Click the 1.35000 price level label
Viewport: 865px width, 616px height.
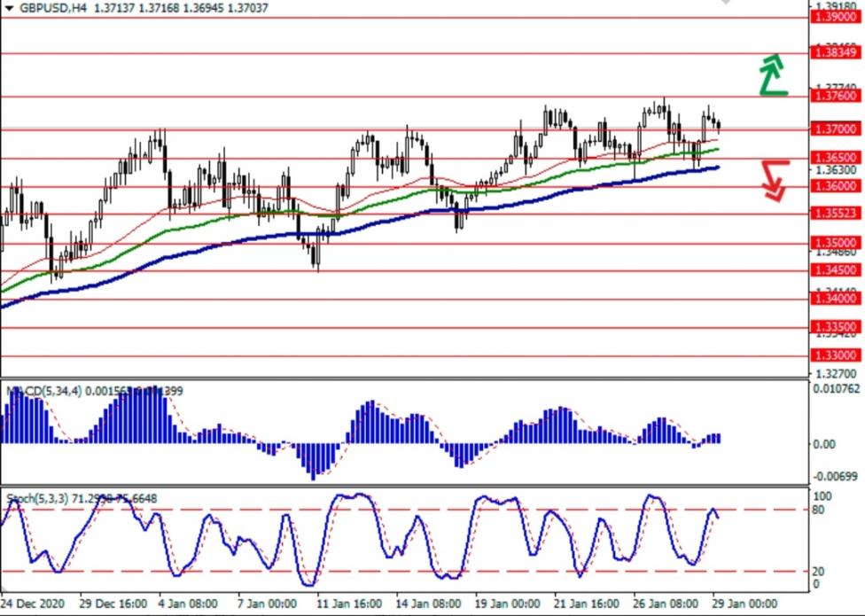pyautogui.click(x=836, y=243)
